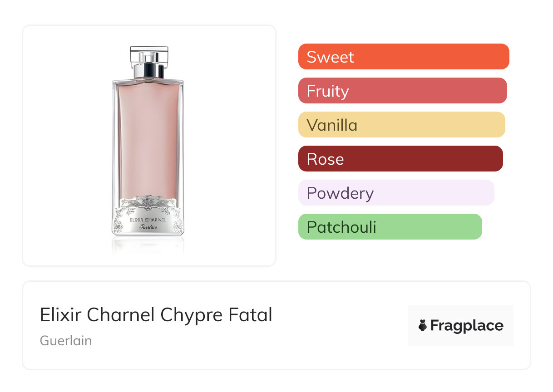
Task: Click the Guerlain brand name
Action: click(x=66, y=341)
